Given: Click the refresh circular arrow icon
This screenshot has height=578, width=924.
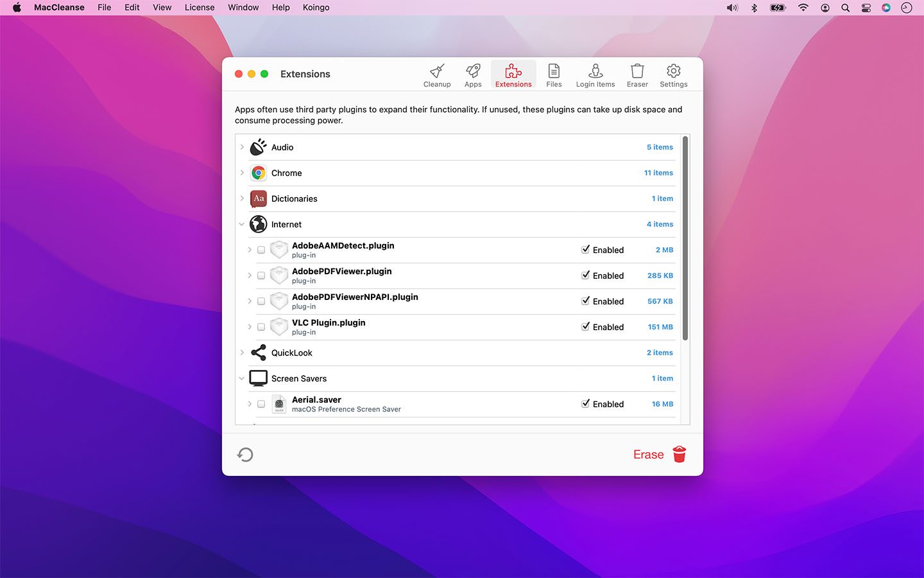Looking at the screenshot, I should coord(245,455).
